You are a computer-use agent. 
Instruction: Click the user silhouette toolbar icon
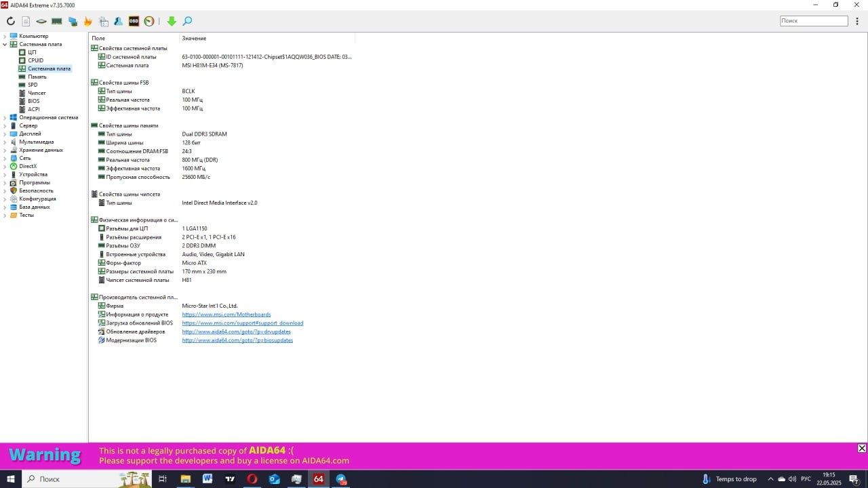point(118,22)
